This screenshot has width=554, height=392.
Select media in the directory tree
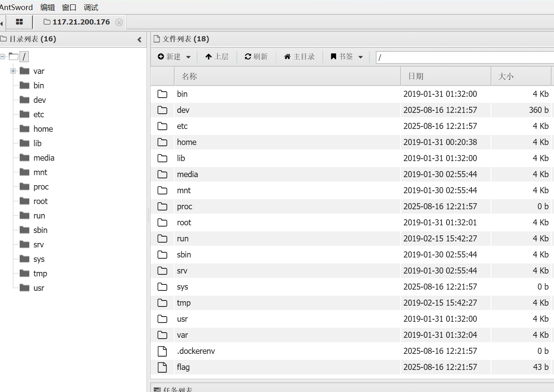(x=44, y=158)
